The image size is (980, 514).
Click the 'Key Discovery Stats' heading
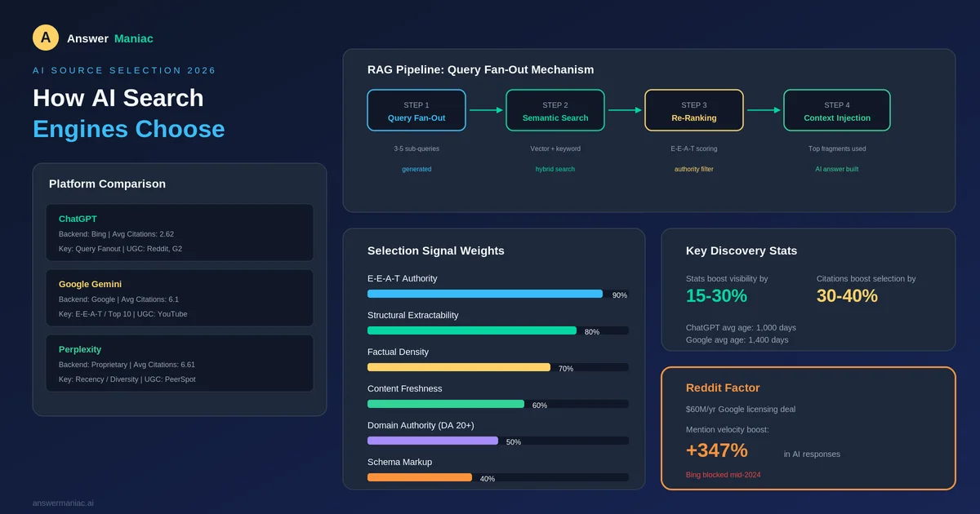742,250
